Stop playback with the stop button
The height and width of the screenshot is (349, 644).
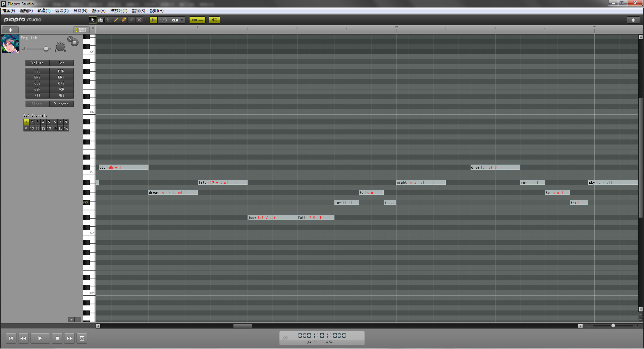pos(57,338)
